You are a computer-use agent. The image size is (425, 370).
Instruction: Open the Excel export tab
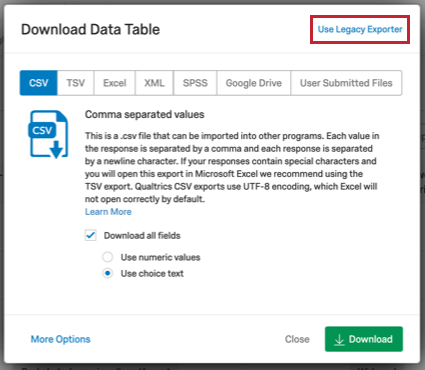coord(115,83)
